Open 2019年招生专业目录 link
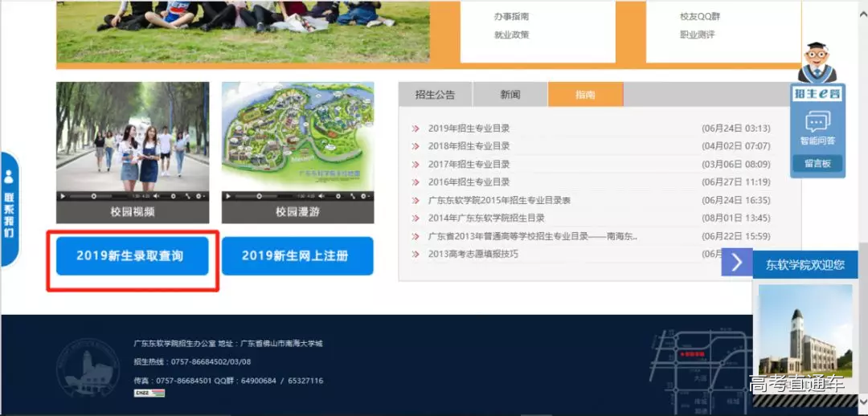 pos(469,128)
